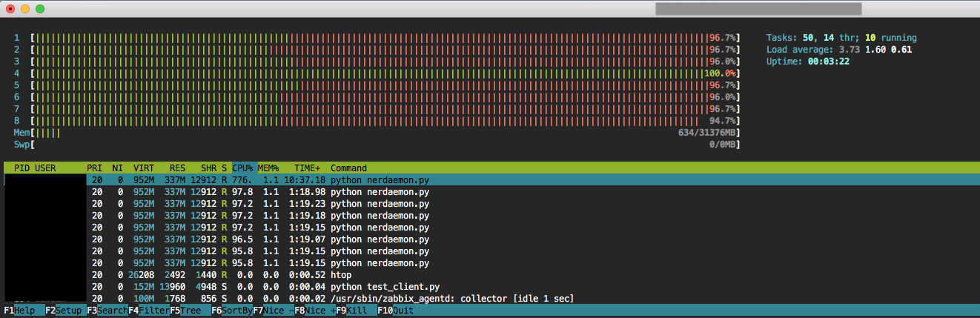
Task: Select the nerdaemon.py row with TIME+ 1:18.98
Action: 490,192
